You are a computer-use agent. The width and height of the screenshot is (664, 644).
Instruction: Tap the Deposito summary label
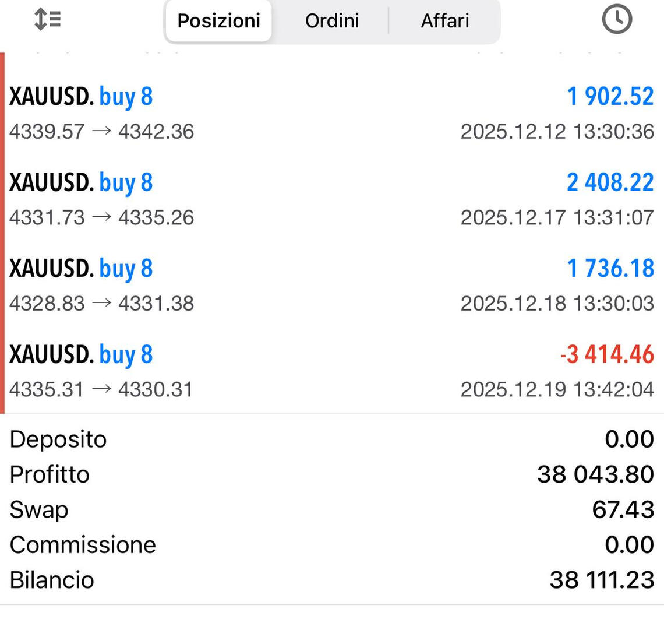coord(58,439)
